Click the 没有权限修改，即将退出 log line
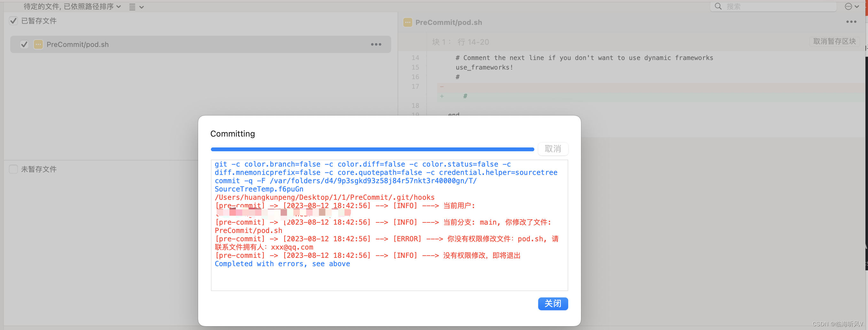The width and height of the screenshot is (868, 330). coord(368,256)
